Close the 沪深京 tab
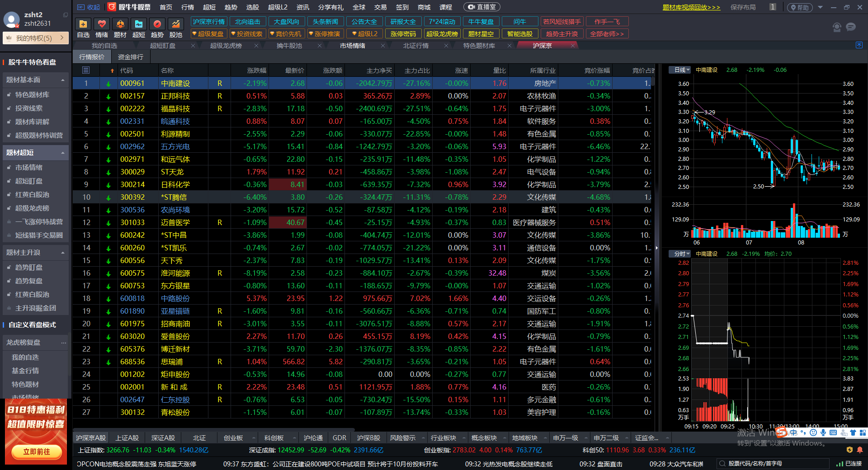This screenshot has width=868, height=470. (x=573, y=46)
